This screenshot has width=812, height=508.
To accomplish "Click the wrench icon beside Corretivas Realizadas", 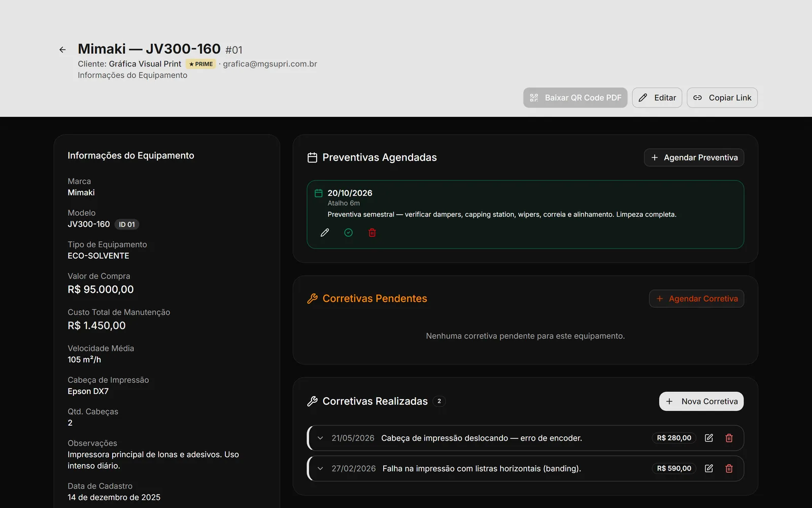I will pos(313,401).
